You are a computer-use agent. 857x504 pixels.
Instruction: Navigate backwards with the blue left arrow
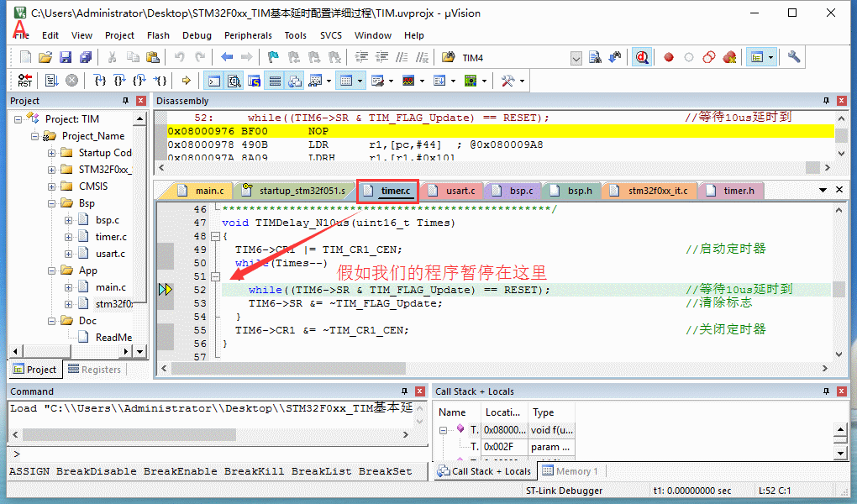(x=227, y=57)
